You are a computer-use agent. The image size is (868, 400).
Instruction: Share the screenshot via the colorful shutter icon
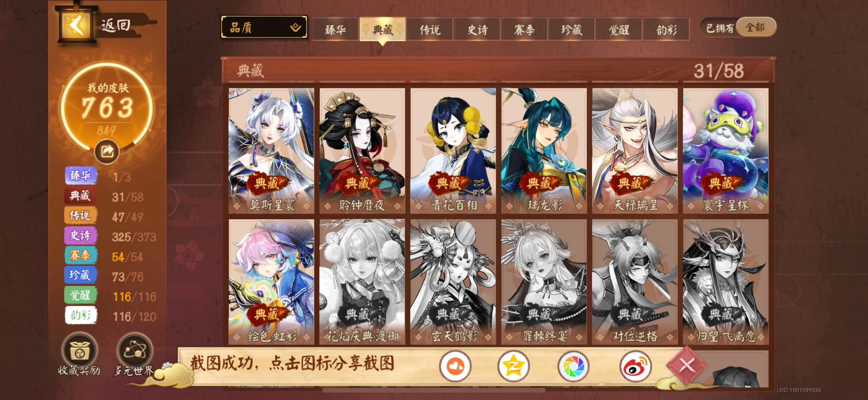pyautogui.click(x=573, y=366)
